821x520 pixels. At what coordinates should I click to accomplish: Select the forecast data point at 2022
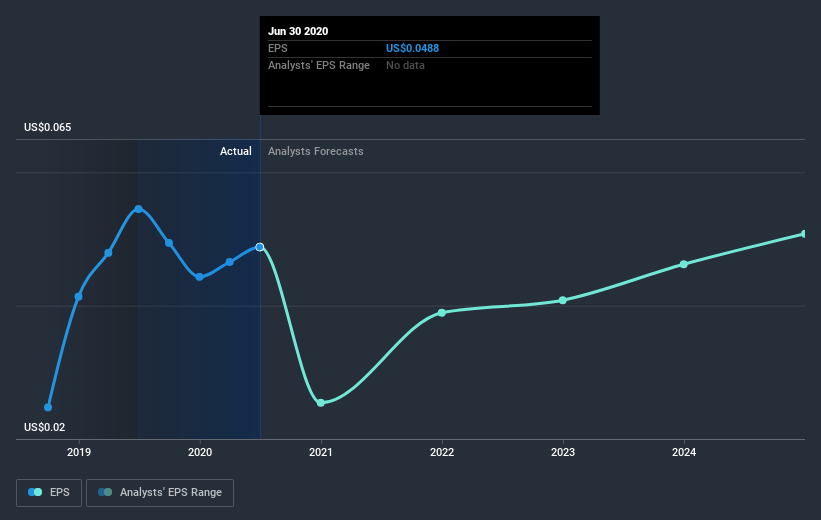coord(441,313)
